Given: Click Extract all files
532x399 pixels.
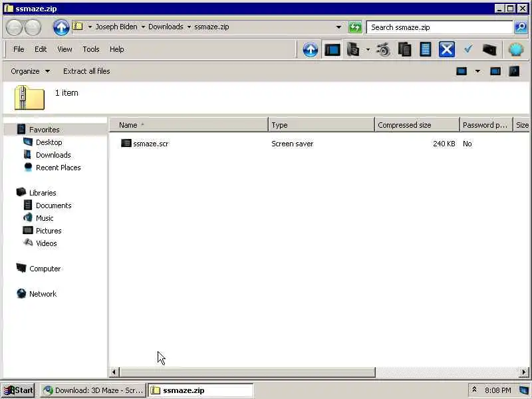Looking at the screenshot, I should pyautogui.click(x=86, y=71).
